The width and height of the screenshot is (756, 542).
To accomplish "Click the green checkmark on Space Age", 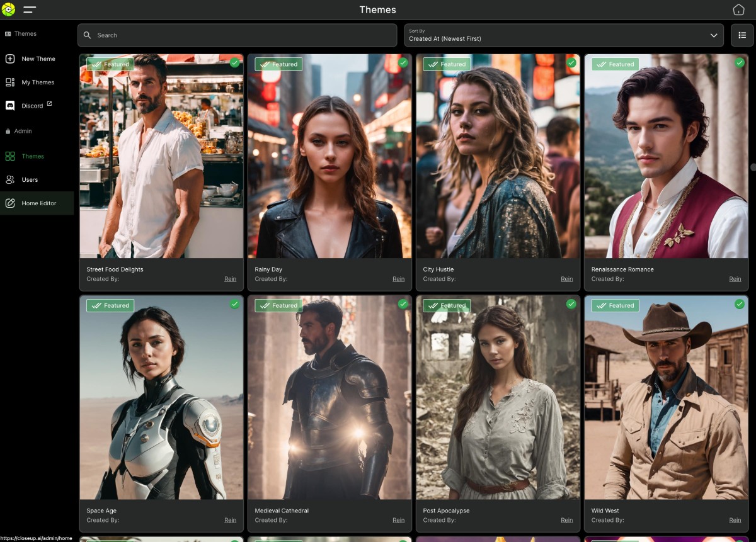I will 234,303.
